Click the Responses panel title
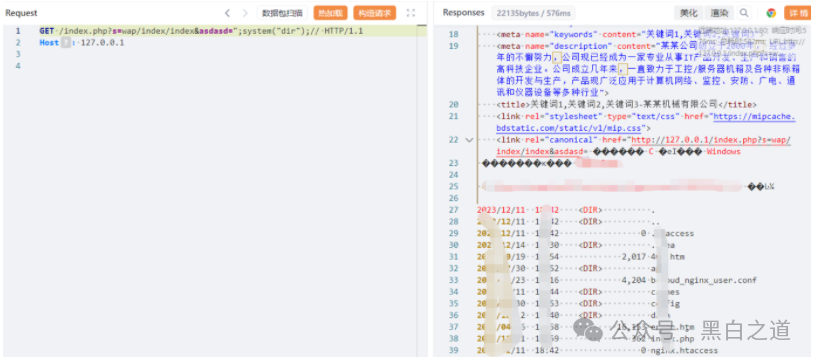 click(464, 13)
